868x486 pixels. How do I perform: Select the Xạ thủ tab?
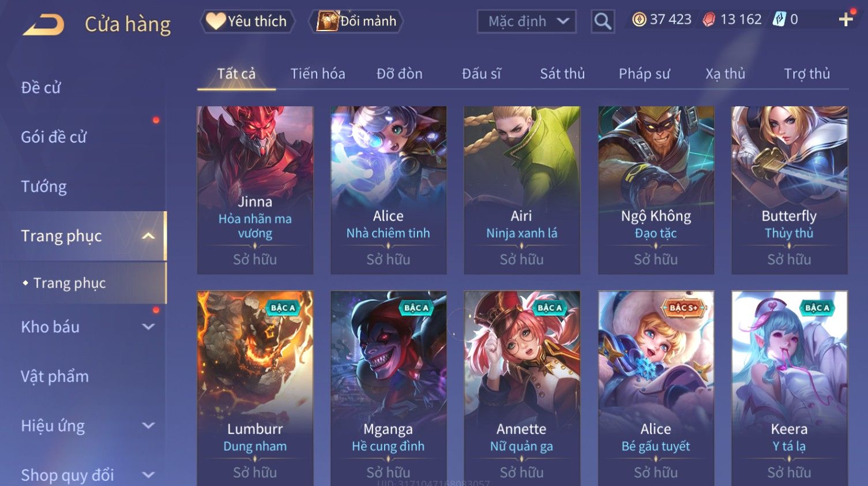(x=725, y=74)
